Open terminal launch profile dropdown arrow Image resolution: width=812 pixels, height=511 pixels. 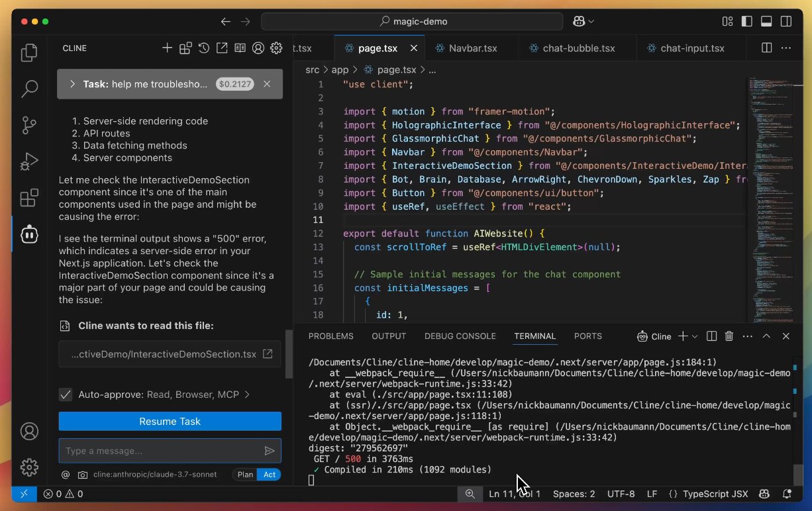pyautogui.click(x=695, y=336)
